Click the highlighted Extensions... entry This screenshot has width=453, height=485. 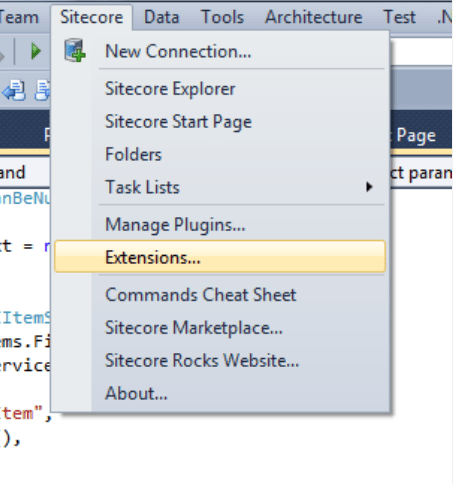(220, 257)
